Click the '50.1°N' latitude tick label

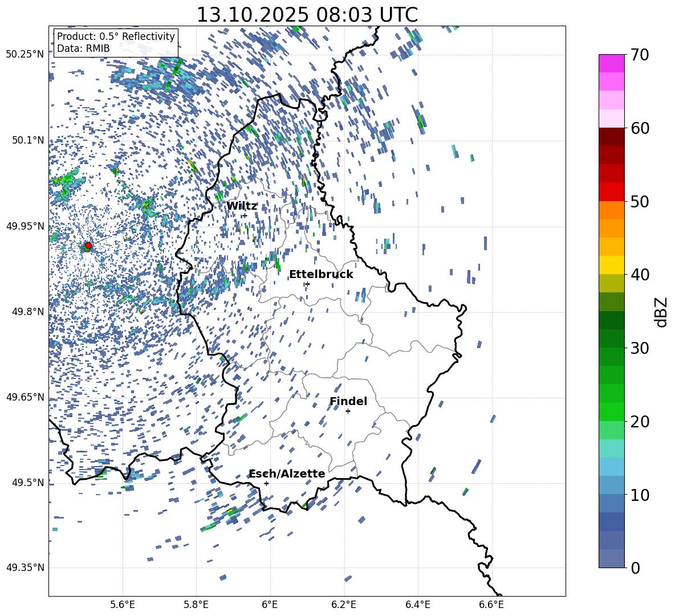tap(27, 140)
